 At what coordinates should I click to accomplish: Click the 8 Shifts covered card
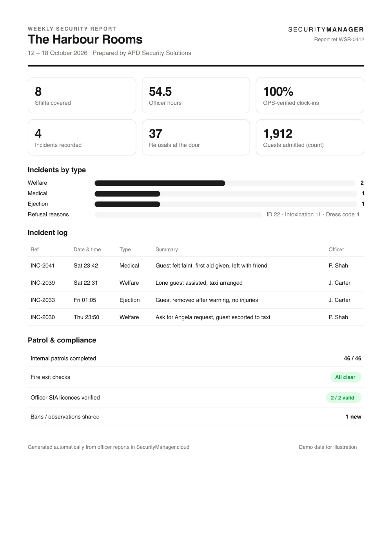pyautogui.click(x=82, y=95)
